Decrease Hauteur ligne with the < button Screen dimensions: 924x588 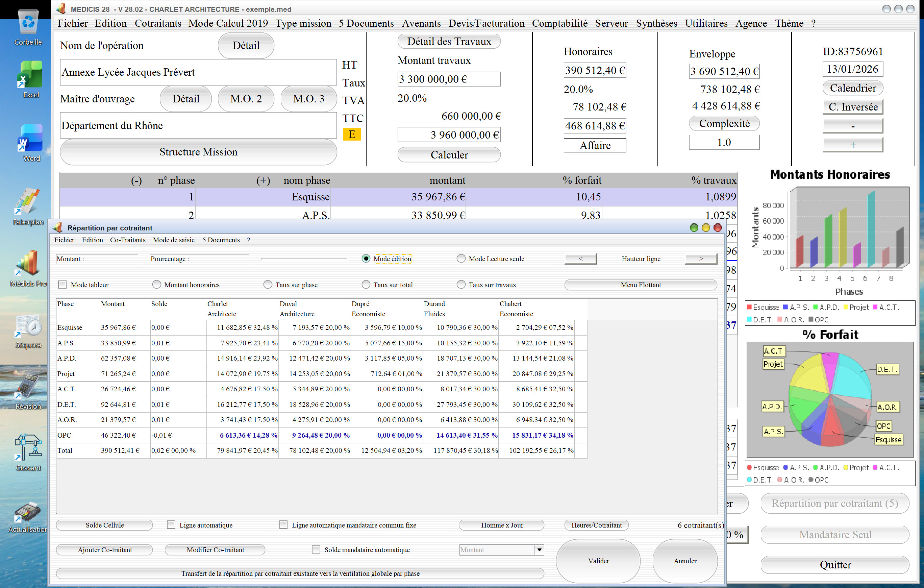(580, 259)
